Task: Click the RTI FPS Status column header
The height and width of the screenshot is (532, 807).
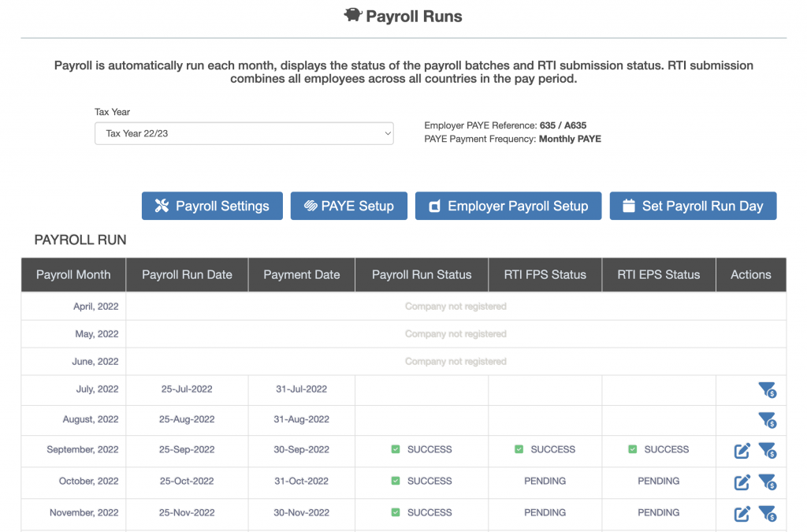Action: coord(545,275)
